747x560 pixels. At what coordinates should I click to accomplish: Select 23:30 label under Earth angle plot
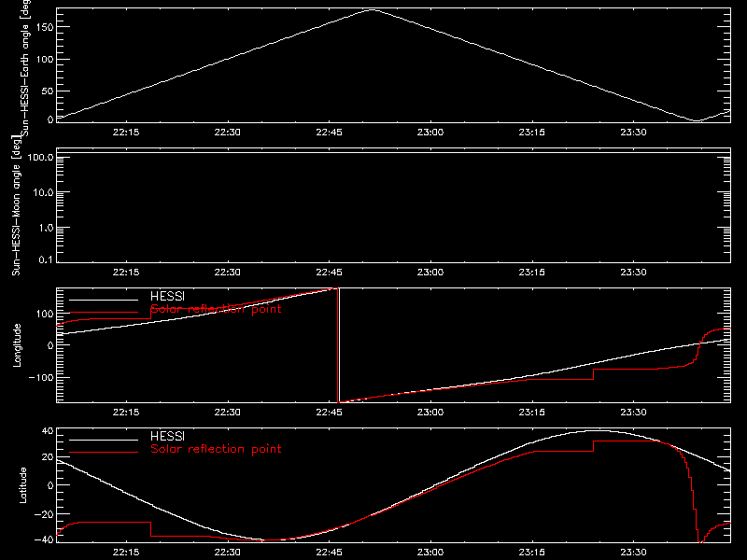633,133
